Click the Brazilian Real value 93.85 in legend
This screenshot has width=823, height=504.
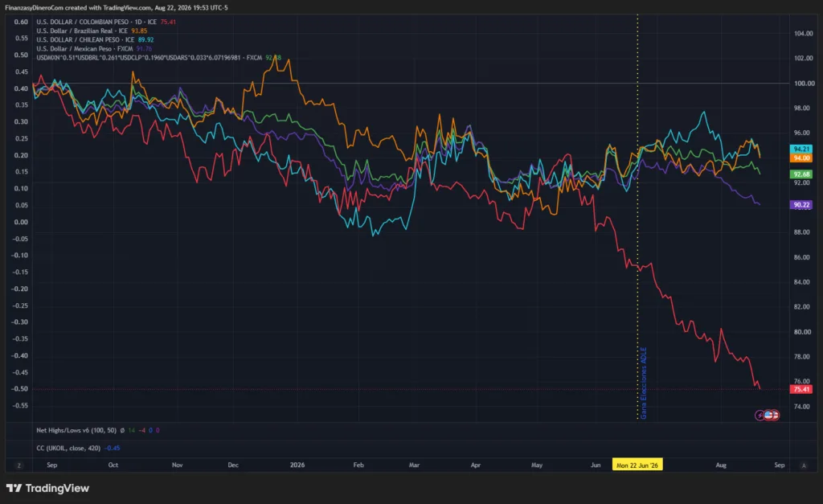tap(139, 31)
